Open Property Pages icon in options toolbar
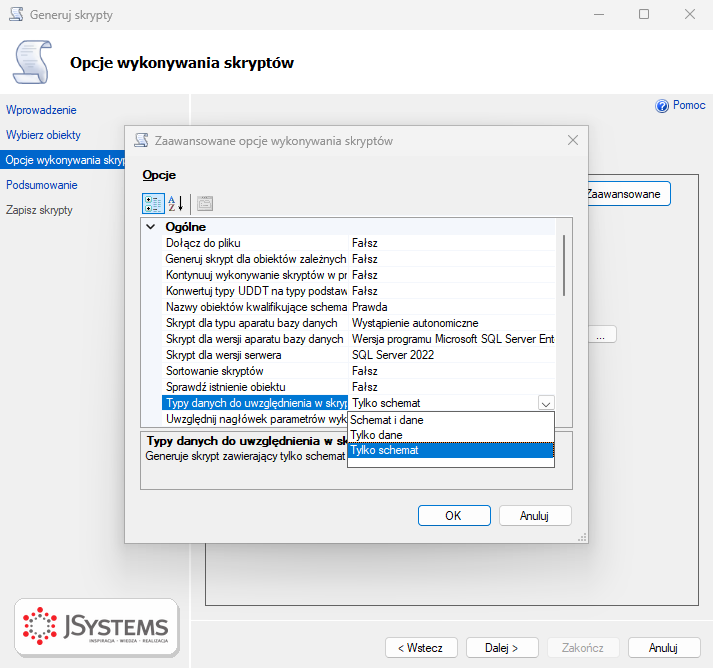Image resolution: width=713 pixels, height=668 pixels. [x=205, y=203]
